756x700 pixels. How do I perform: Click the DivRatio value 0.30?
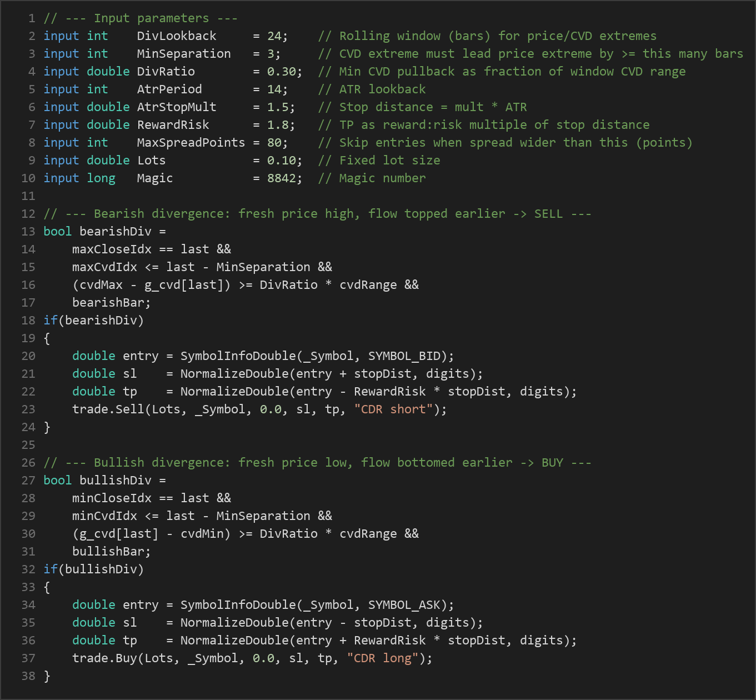coord(282,72)
